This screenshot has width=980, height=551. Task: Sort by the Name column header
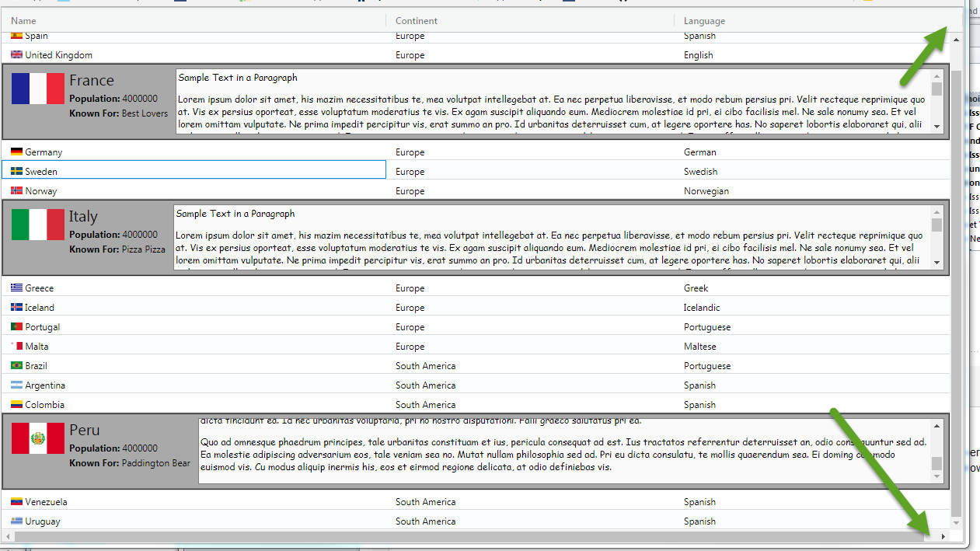pyautogui.click(x=22, y=21)
